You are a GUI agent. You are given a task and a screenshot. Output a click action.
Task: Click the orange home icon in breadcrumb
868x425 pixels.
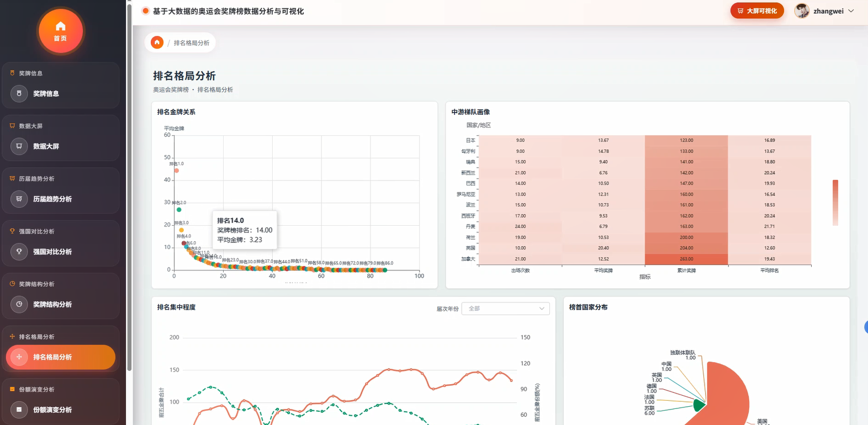click(157, 42)
